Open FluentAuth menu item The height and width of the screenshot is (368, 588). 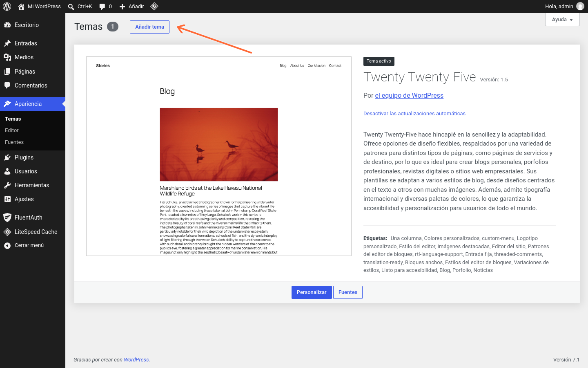click(33, 218)
